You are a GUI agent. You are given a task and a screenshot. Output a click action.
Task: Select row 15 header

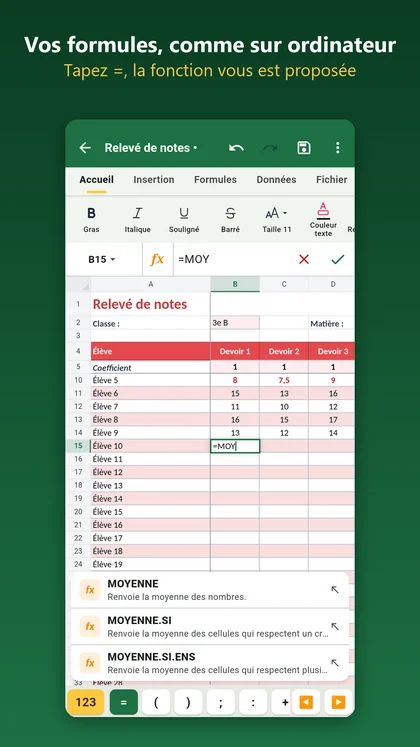78,446
